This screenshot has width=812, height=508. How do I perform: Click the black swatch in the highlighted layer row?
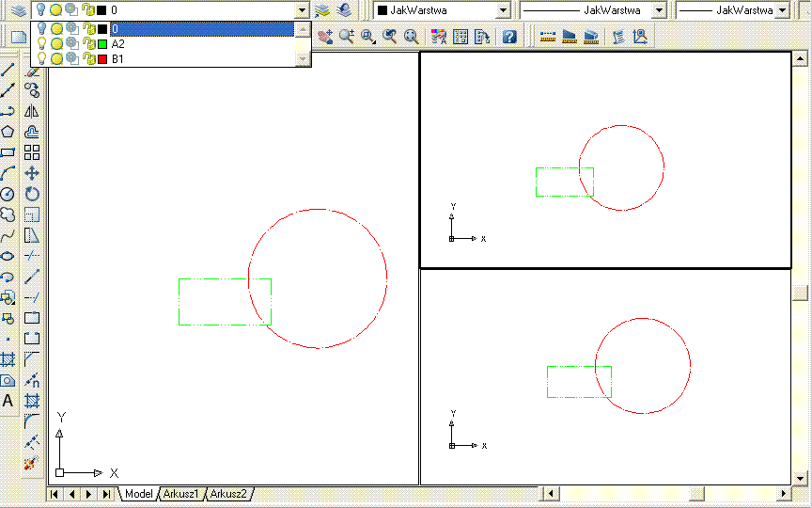pos(102,29)
